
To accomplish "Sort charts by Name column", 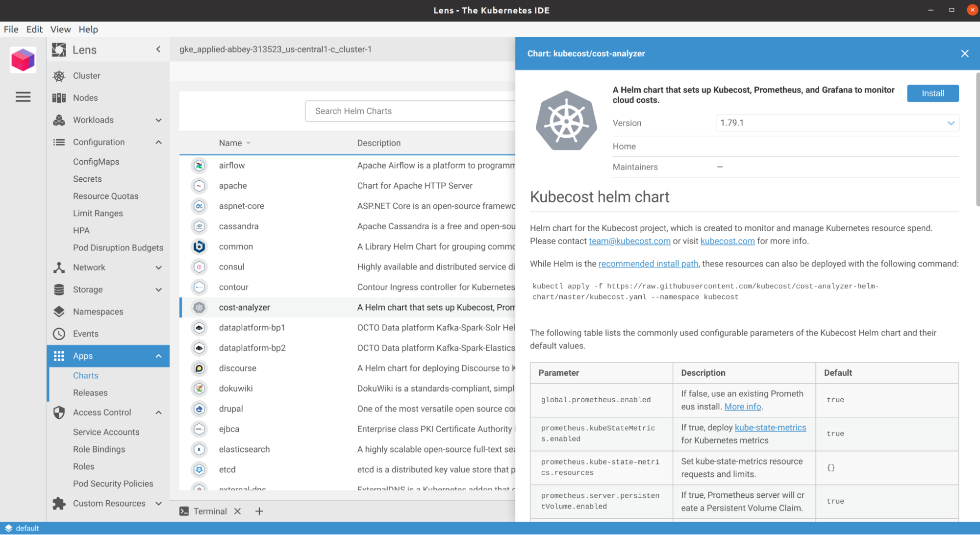I will click(234, 143).
